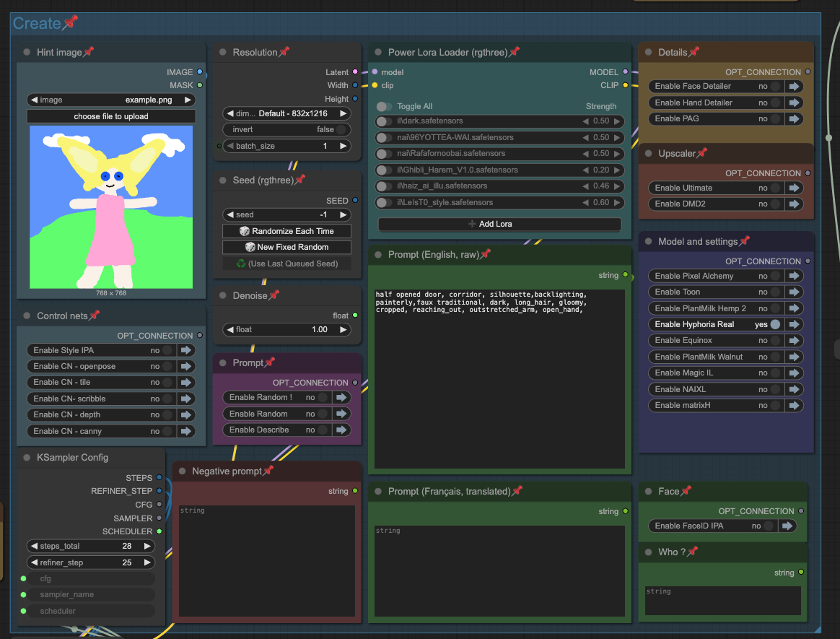Image resolution: width=840 pixels, height=639 pixels.
Task: Open the image selector showing example.png
Action: tap(111, 100)
